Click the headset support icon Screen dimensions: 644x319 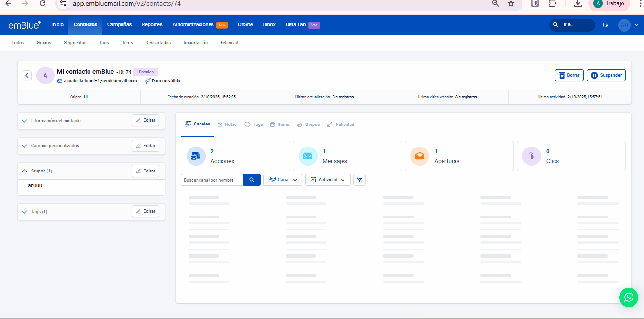605,25
